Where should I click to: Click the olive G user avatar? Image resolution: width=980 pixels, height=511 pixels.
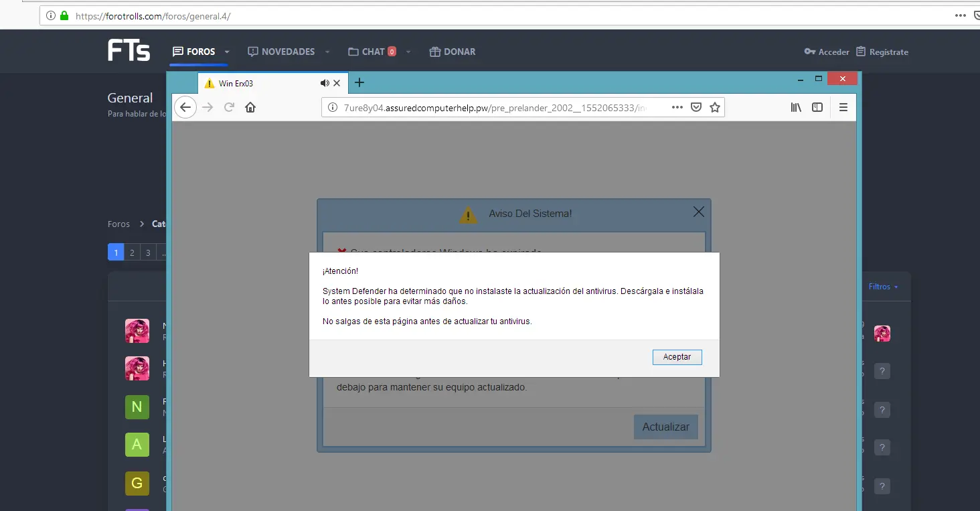tap(137, 483)
